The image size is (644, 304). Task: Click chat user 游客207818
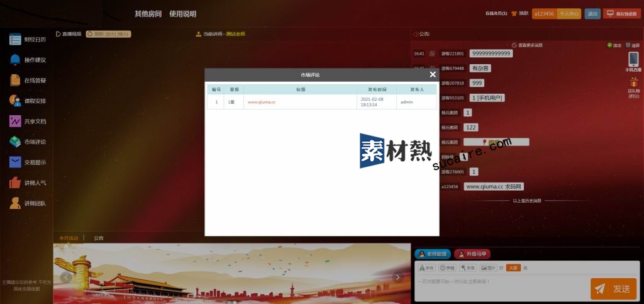452,83
